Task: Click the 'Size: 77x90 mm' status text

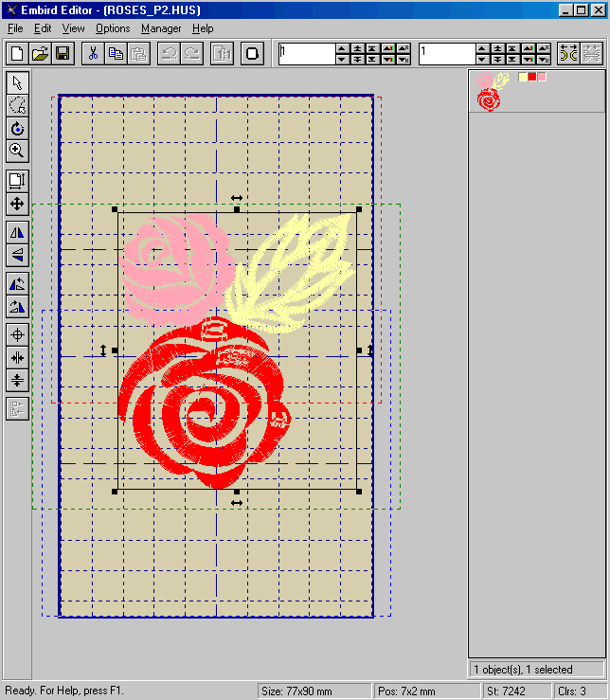Action: (x=296, y=691)
